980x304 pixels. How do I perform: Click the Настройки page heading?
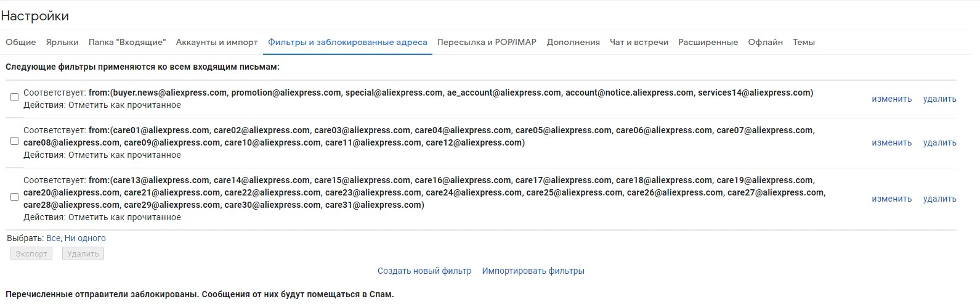tap(35, 16)
